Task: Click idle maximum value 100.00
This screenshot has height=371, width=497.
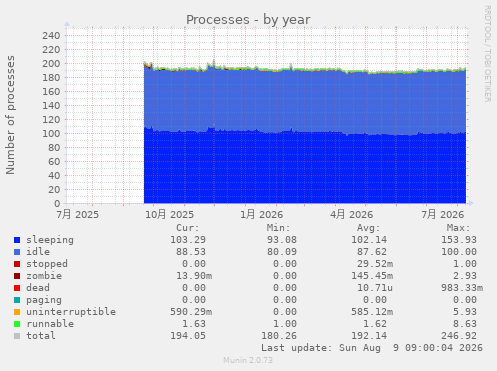Action: pos(459,252)
